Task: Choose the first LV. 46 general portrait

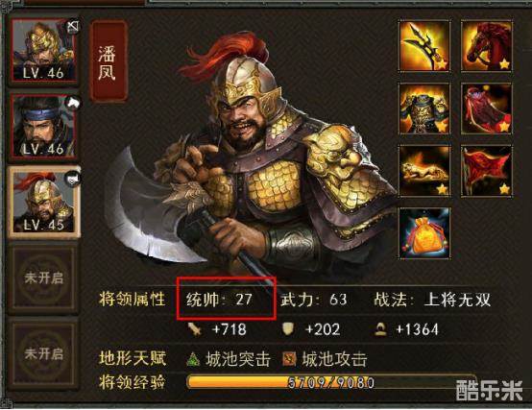Action: [44, 51]
